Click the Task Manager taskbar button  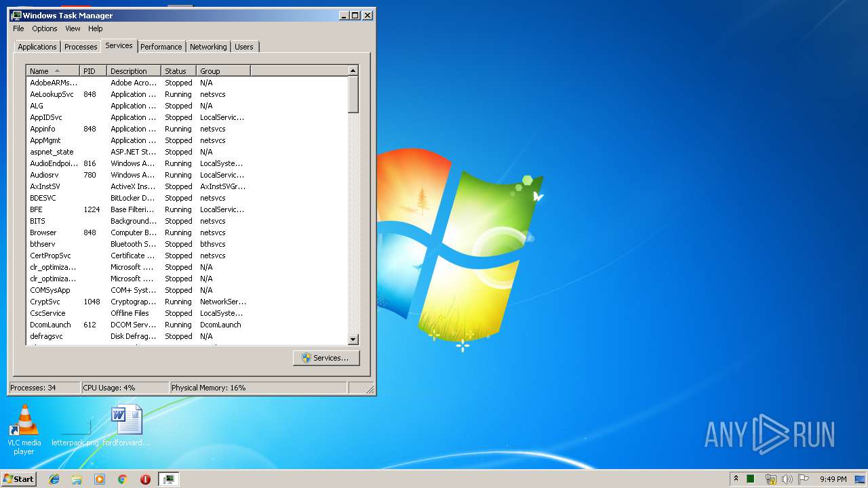click(168, 479)
